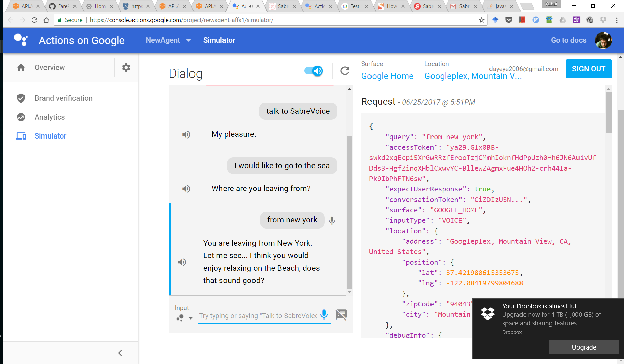Click the crossed-out chat icon beside the input
This screenshot has width=624, height=364.
[341, 314]
